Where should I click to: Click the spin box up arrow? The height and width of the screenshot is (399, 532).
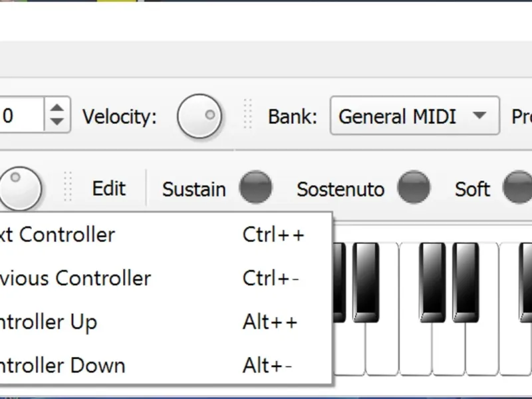(58, 108)
